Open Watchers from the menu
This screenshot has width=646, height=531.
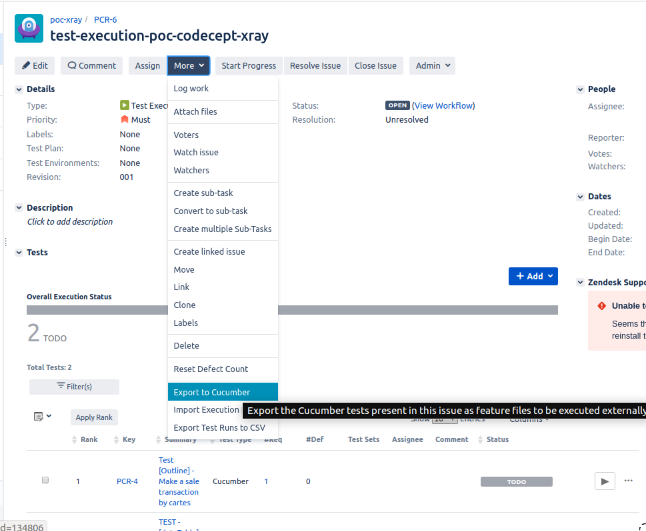[223, 170]
